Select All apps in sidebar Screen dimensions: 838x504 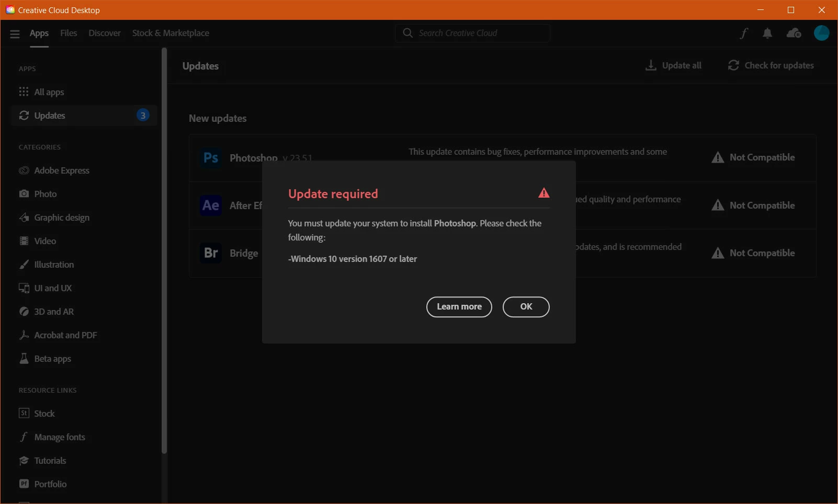click(x=84, y=92)
